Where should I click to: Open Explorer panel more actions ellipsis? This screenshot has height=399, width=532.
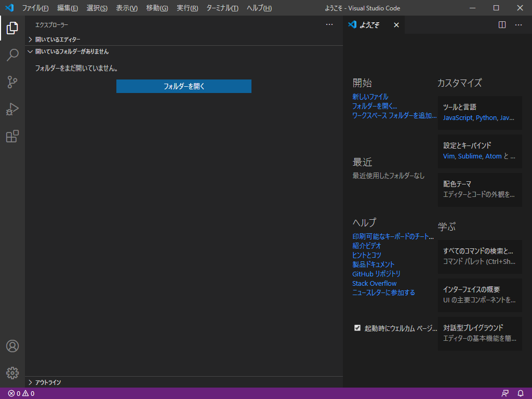click(329, 24)
